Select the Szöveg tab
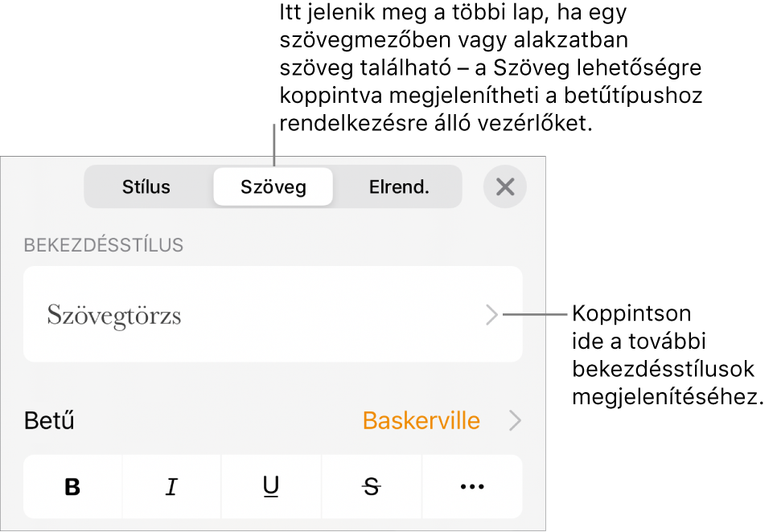 coord(273,186)
